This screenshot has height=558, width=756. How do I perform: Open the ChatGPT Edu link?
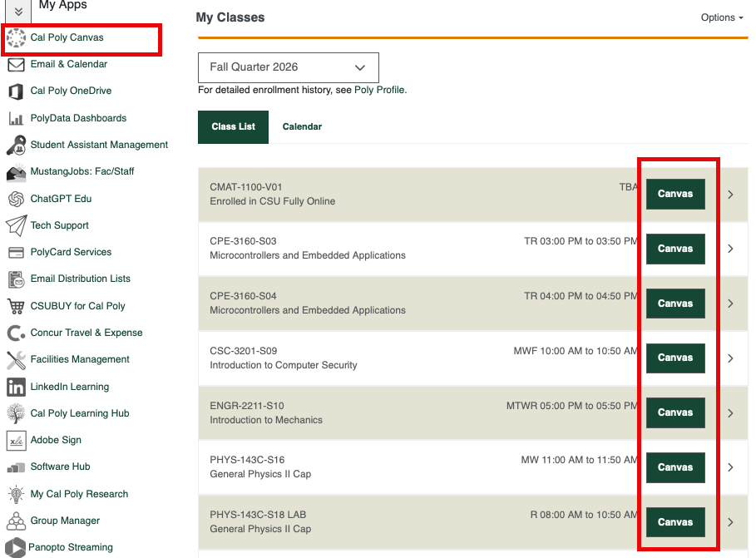click(x=62, y=199)
